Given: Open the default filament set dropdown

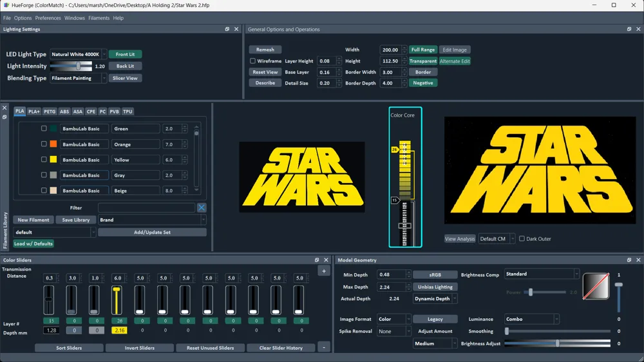Looking at the screenshot, I should point(54,232).
